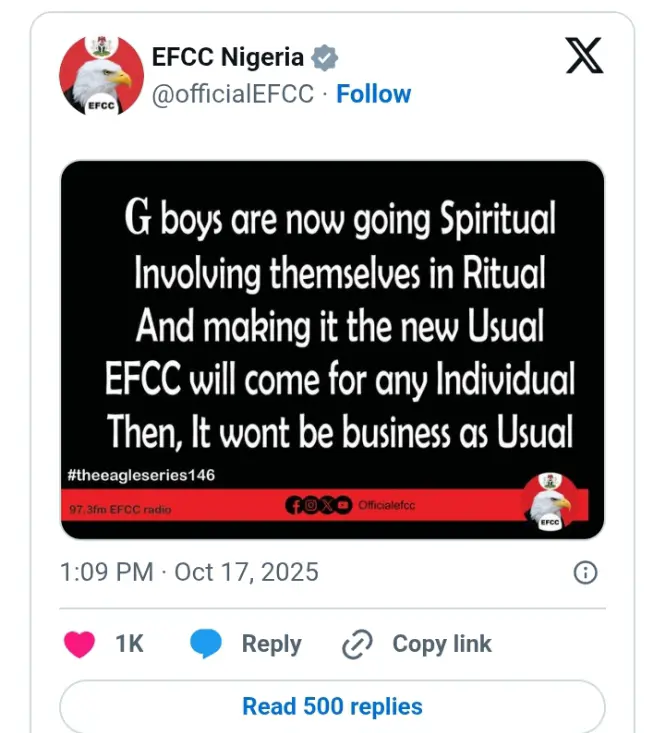Click the EFCC Nigeria display name
Image resolution: width=665 pixels, height=733 pixels.
[x=227, y=58]
